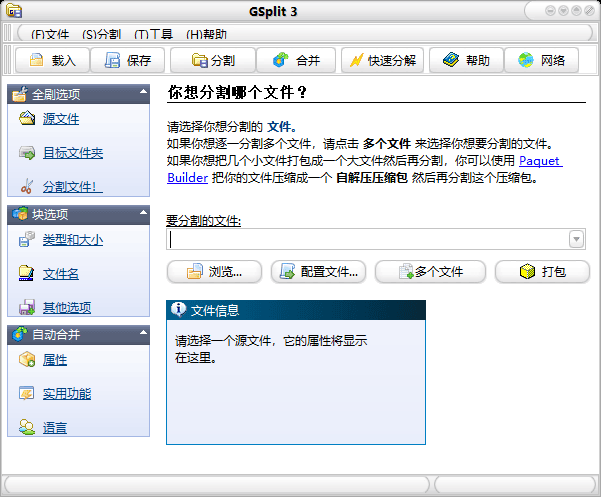
Task: Click the 全副选项 panel header icon
Action: click(20, 94)
